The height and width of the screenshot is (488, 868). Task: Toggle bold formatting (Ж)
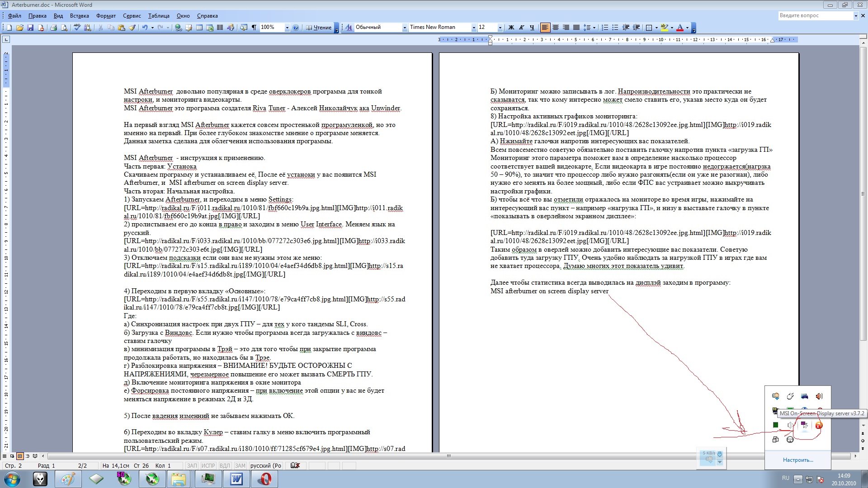tap(511, 28)
